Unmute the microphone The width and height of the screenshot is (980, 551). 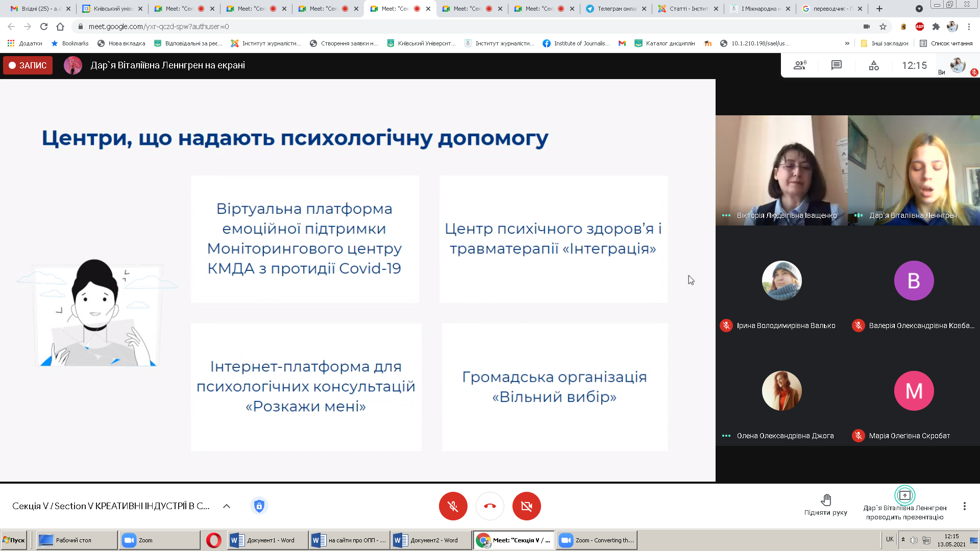453,506
